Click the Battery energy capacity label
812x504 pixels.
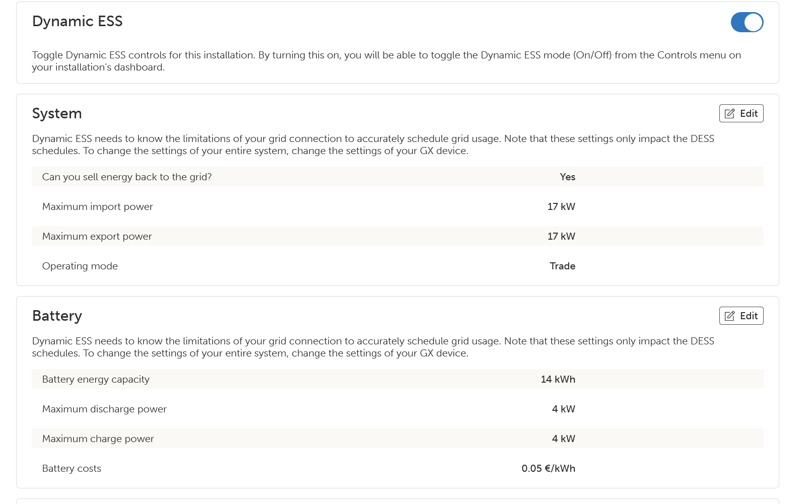[96, 379]
